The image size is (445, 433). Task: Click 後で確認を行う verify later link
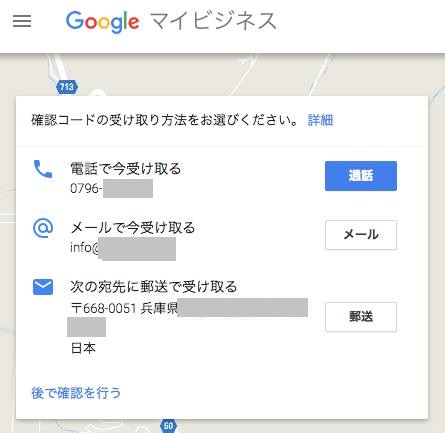click(76, 393)
